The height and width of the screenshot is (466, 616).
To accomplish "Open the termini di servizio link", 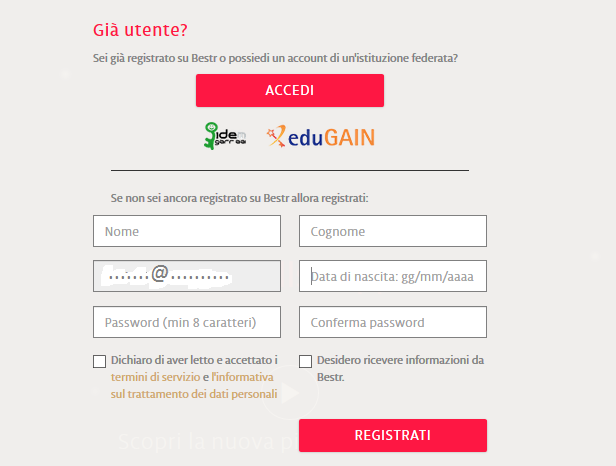I will pos(155,377).
